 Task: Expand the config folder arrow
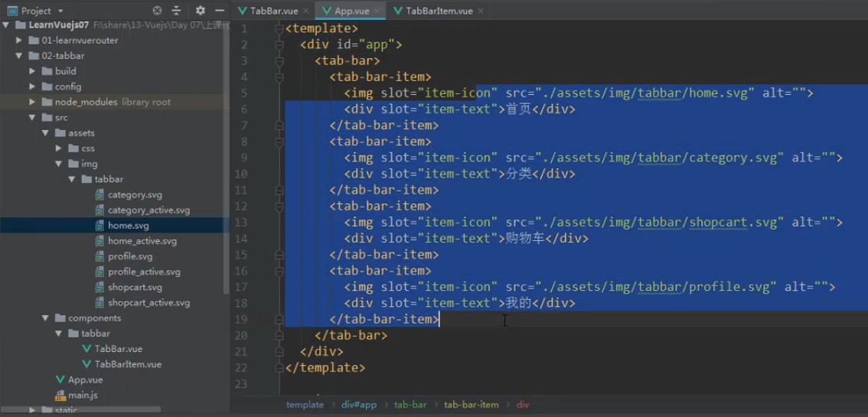pyautogui.click(x=32, y=86)
